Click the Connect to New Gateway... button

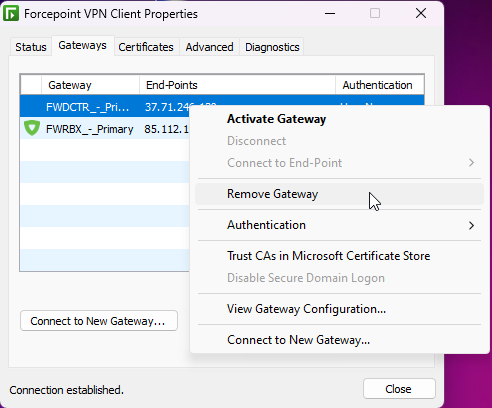point(99,321)
